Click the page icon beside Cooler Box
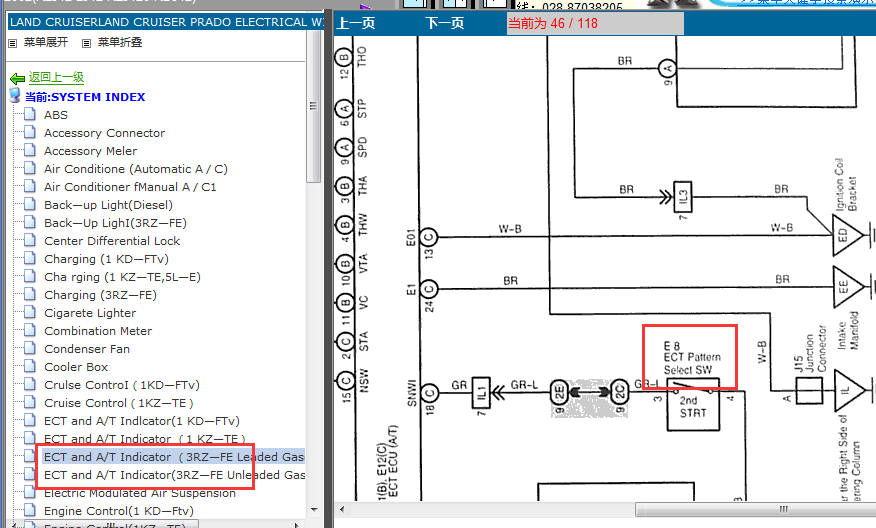 [x=30, y=367]
